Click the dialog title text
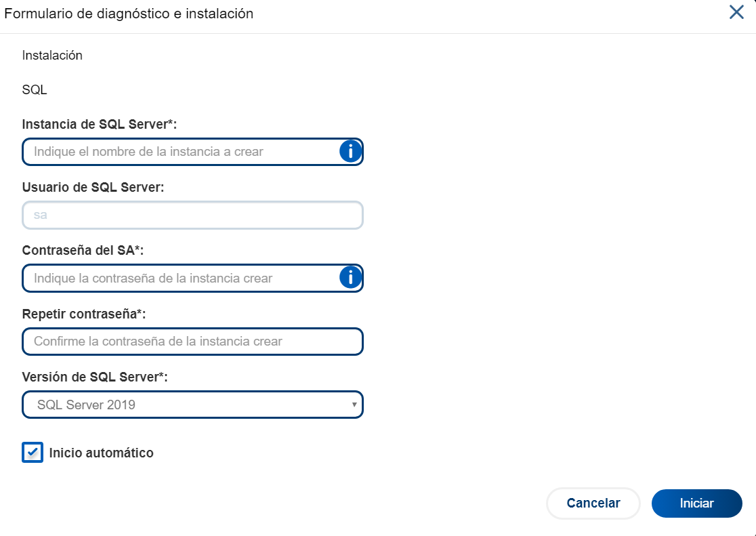This screenshot has width=756, height=536. 129,14
